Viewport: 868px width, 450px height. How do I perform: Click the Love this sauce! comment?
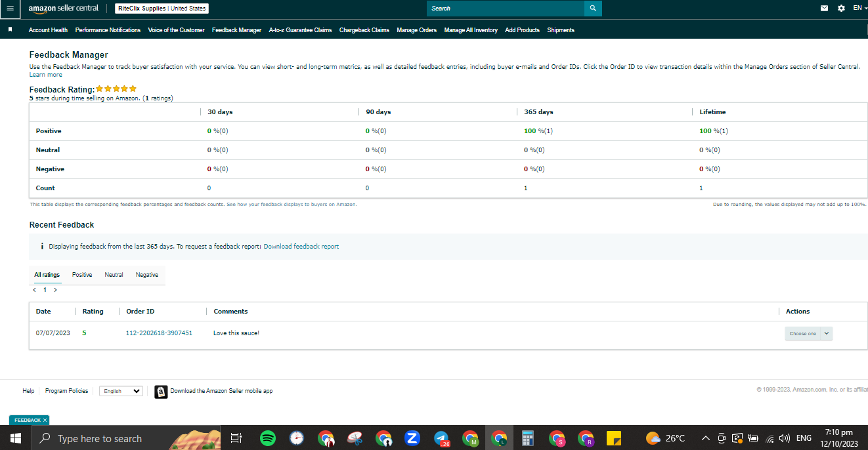click(x=236, y=333)
